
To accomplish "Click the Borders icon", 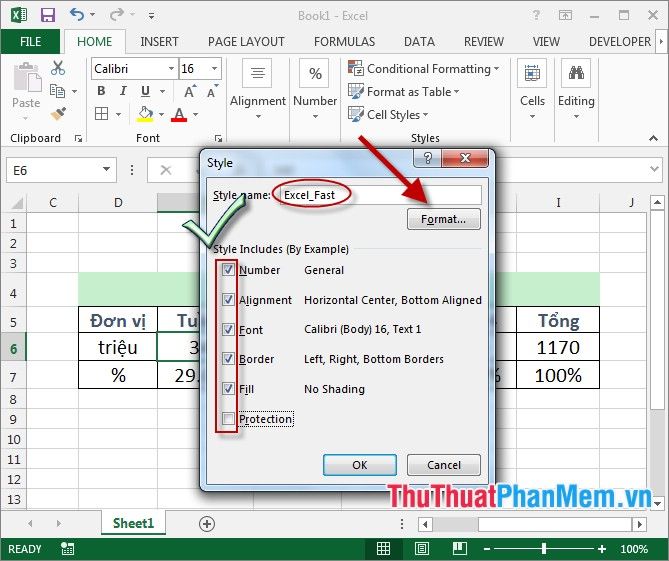I will coord(102,114).
